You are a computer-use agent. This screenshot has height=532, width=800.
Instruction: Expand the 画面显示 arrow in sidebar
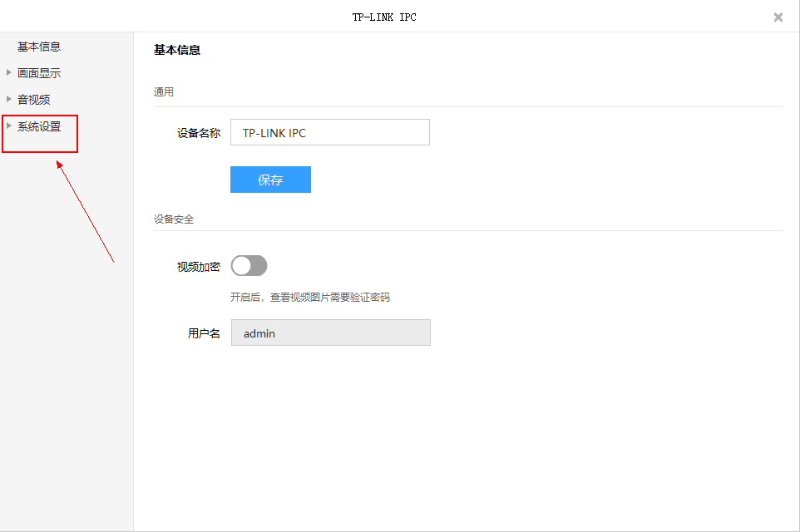pyautogui.click(x=9, y=73)
